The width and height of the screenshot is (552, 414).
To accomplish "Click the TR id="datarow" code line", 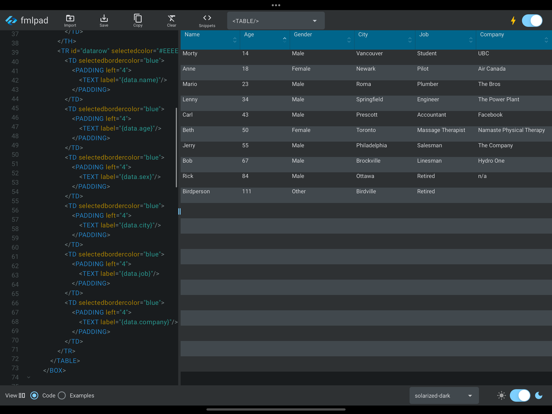I will [118, 51].
